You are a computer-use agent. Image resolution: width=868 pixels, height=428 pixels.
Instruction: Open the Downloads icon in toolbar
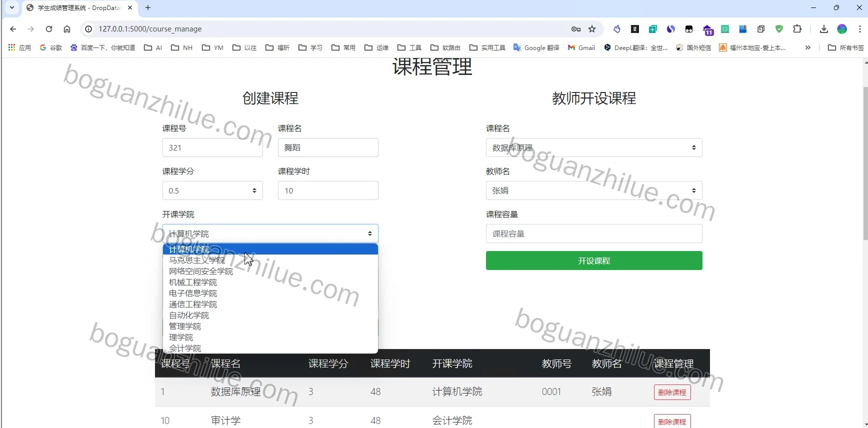coord(824,29)
